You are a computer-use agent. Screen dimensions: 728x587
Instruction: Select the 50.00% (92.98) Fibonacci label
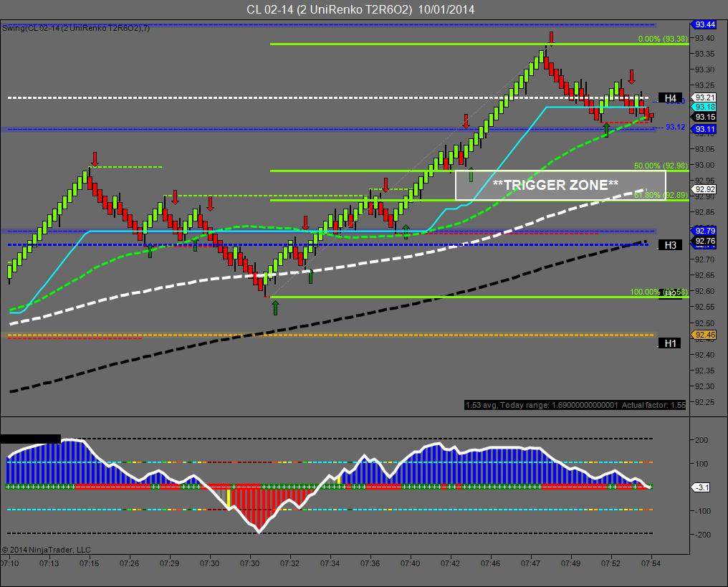pos(661,166)
